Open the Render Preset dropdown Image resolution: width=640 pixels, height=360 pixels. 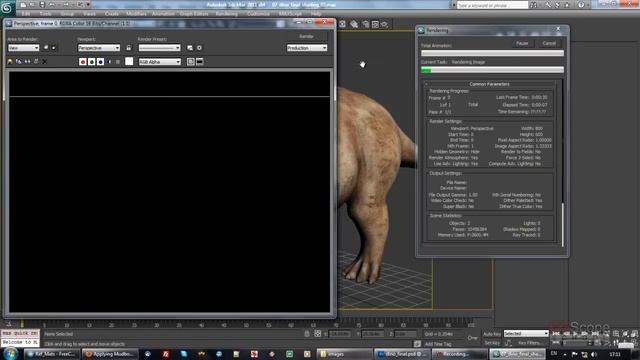click(x=159, y=48)
